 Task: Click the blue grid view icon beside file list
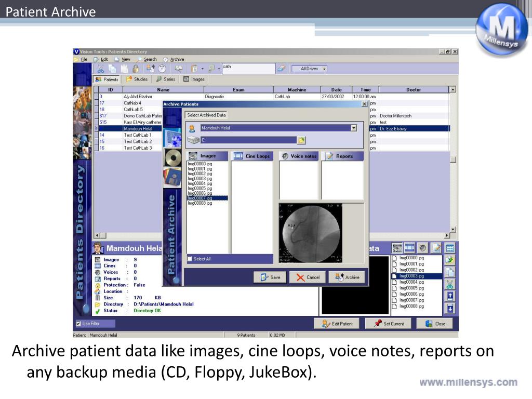click(450, 248)
